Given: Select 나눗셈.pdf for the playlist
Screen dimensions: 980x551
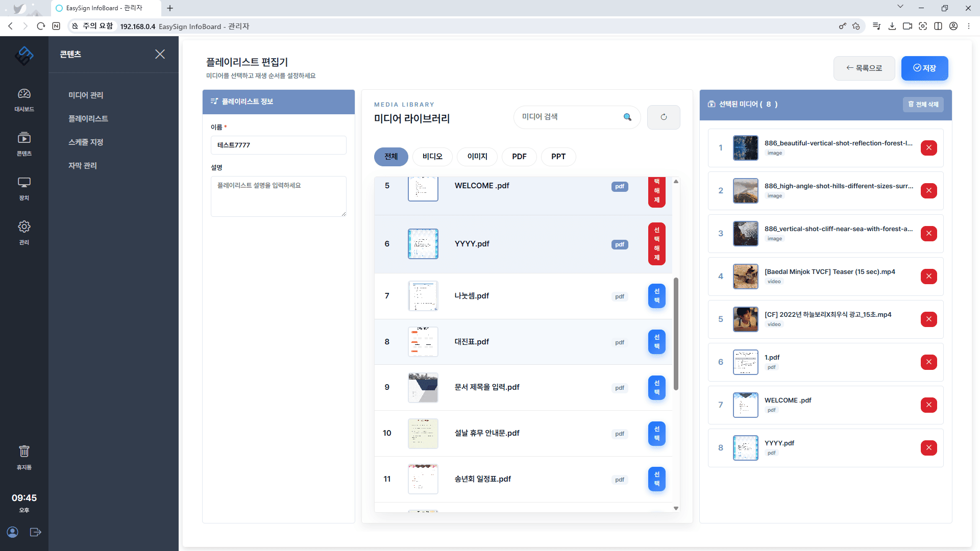Looking at the screenshot, I should [x=656, y=296].
